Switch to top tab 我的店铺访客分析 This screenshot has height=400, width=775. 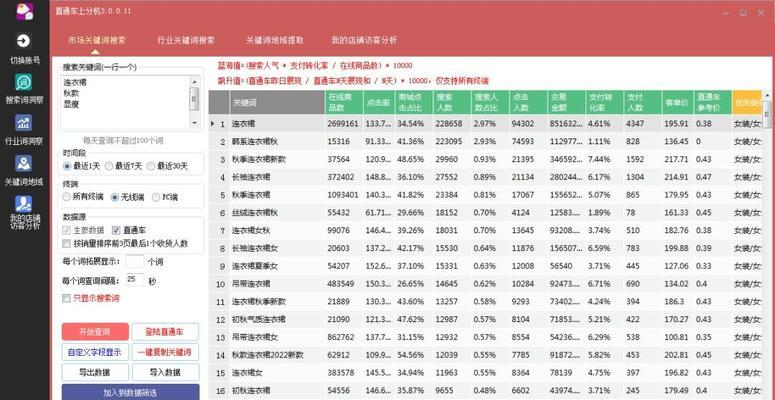click(x=364, y=41)
